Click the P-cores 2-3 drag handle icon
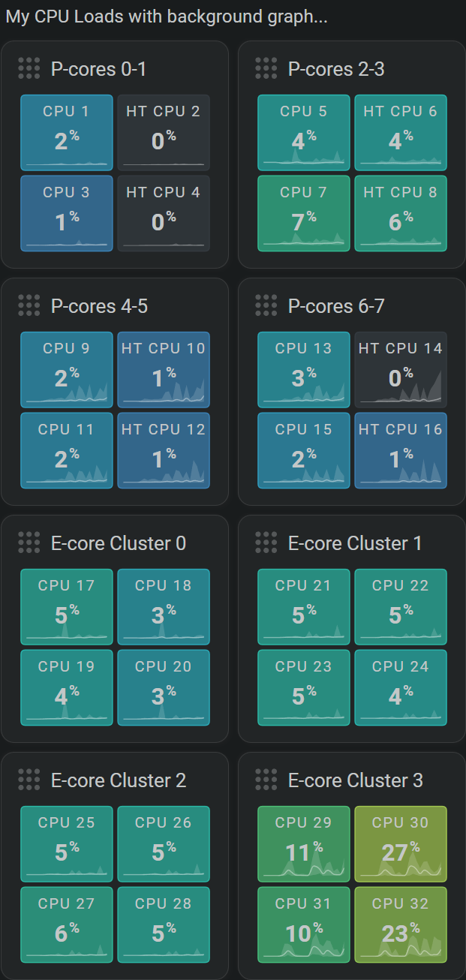This screenshot has height=980, width=466. click(x=266, y=68)
